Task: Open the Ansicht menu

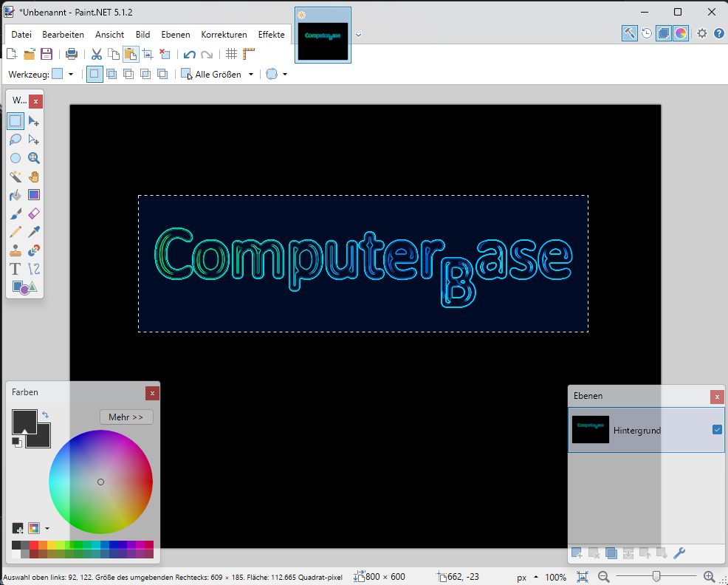Action: pyautogui.click(x=109, y=35)
